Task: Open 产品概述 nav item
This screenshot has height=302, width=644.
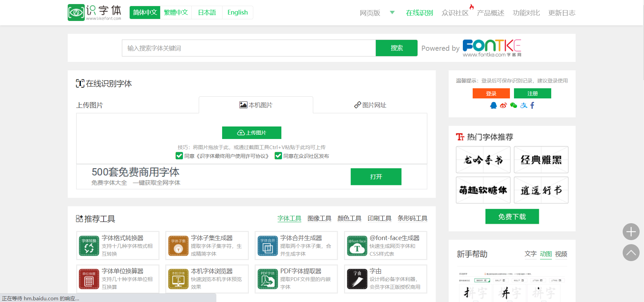Action: (x=491, y=13)
